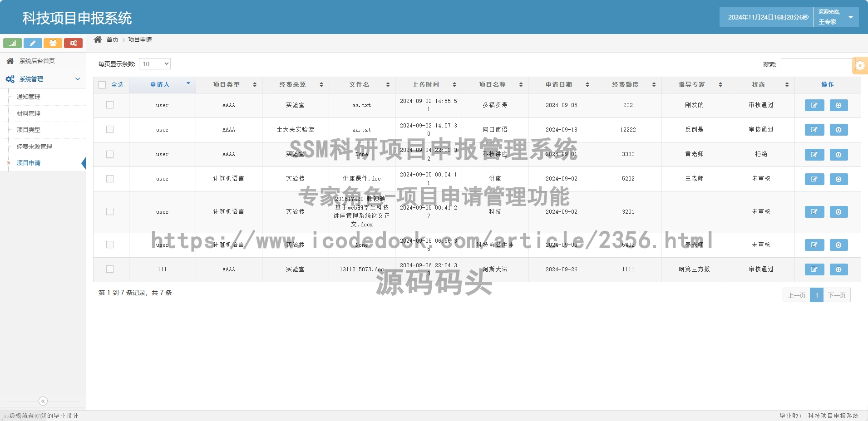
Task: Edit the row for project 阿斯大法
Action: tap(814, 269)
